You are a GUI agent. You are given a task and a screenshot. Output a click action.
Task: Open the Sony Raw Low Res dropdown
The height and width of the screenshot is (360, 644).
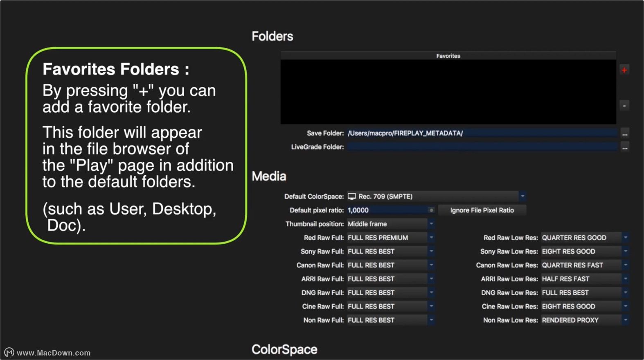click(585, 251)
